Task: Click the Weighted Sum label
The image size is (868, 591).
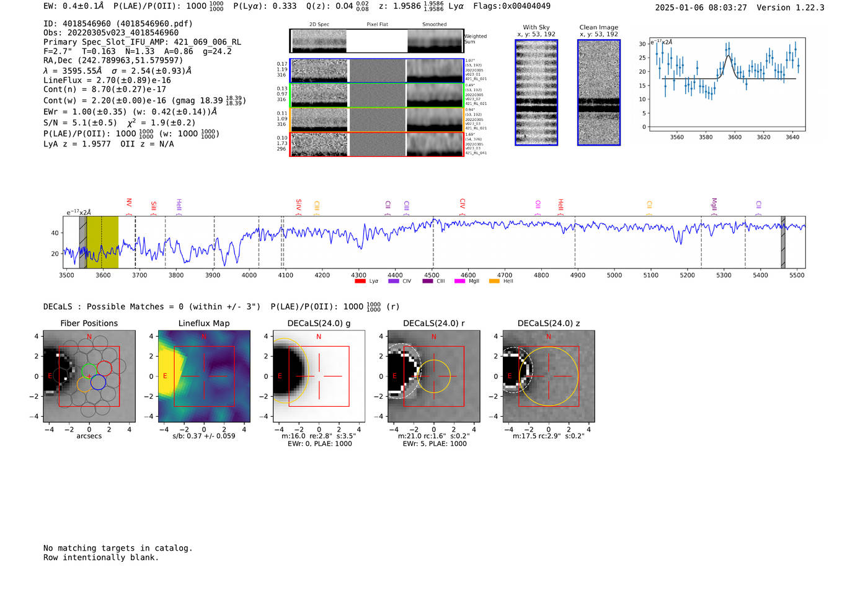Action: (x=476, y=39)
